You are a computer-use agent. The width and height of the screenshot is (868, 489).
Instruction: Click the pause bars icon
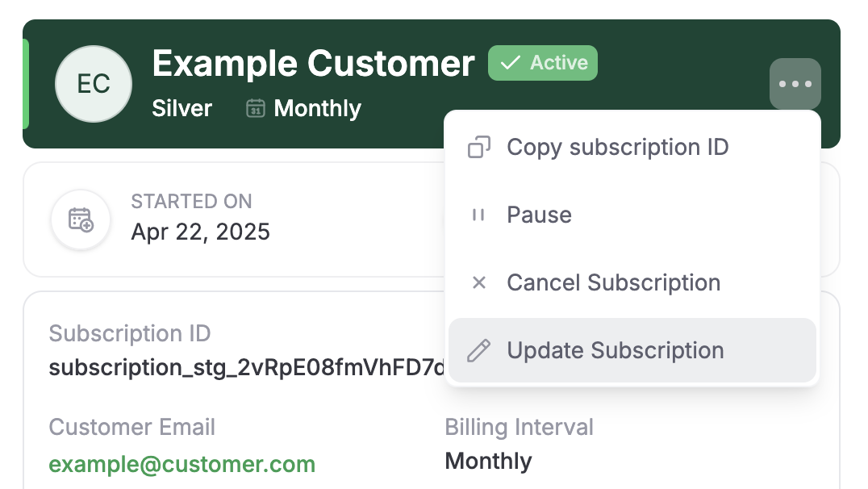tap(479, 215)
